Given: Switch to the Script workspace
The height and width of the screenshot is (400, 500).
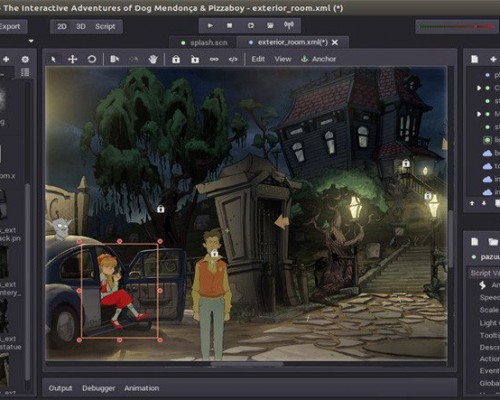Looking at the screenshot, I should click(105, 26).
